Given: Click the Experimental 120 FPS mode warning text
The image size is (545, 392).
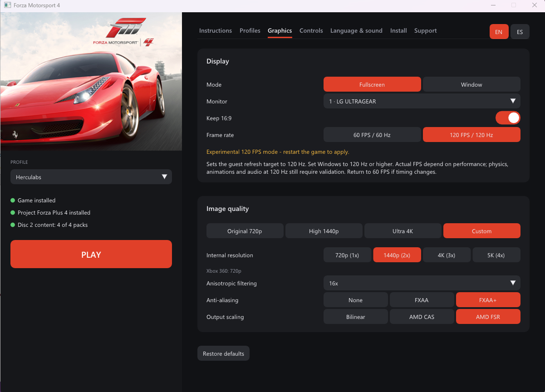Looking at the screenshot, I should [x=278, y=152].
